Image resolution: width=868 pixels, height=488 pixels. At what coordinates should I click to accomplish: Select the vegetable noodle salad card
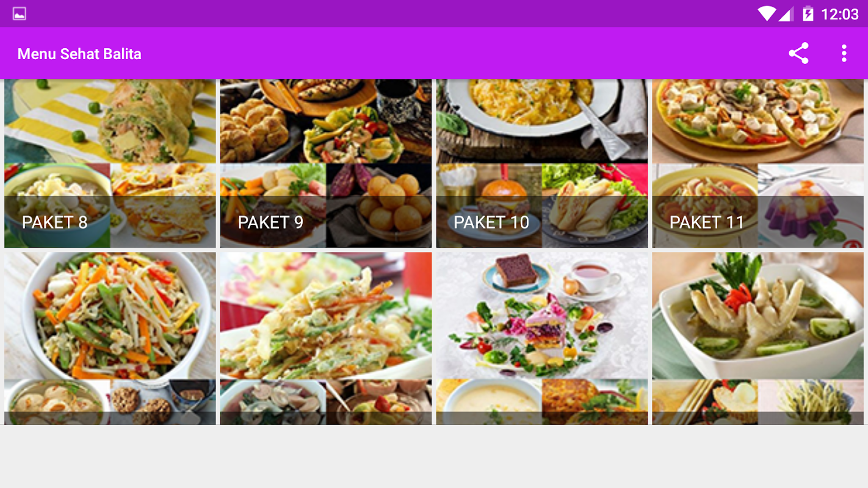pyautogui.click(x=110, y=339)
